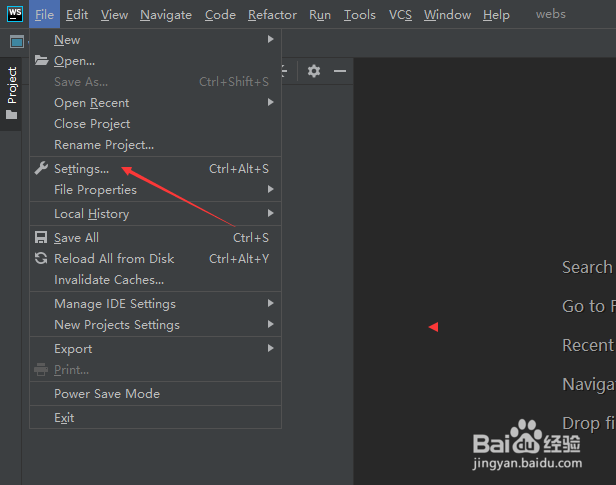The image size is (616, 485).
Task: Expand the File Properties submenu
Action: coord(156,190)
